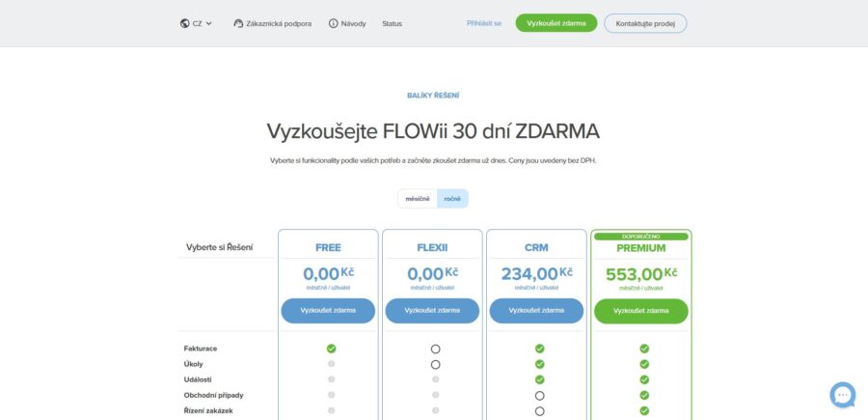Image resolution: width=868 pixels, height=420 pixels.
Task: Click Obchodní případy check in PREMIUM column
Action: tap(644, 395)
